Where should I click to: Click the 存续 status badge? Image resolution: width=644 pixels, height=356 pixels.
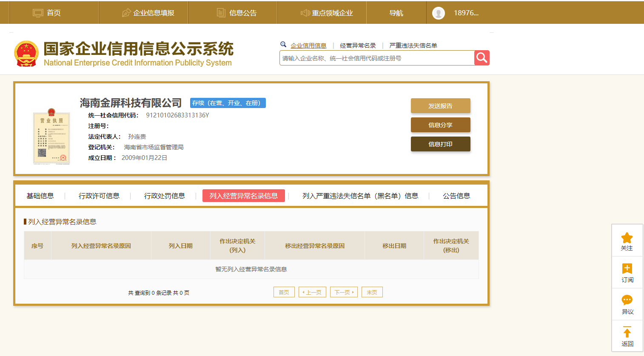228,103
